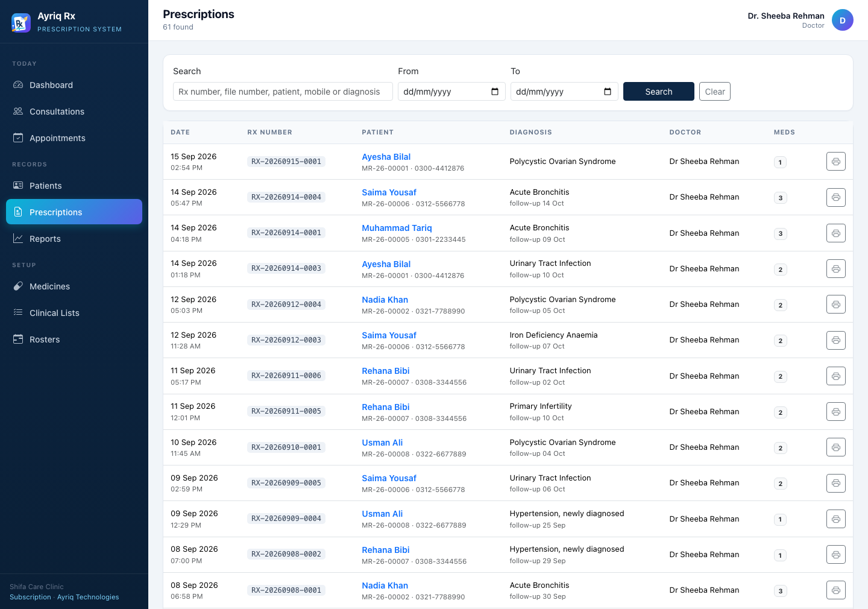Print prescription RX-20260909-0004
This screenshot has height=609, width=868.
[836, 519]
